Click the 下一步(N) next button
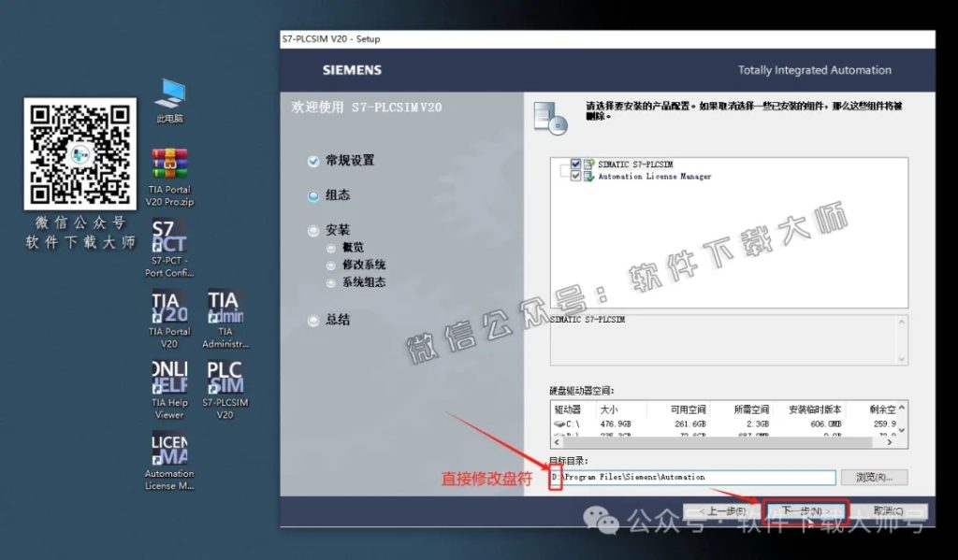The image size is (958, 560). point(803,511)
